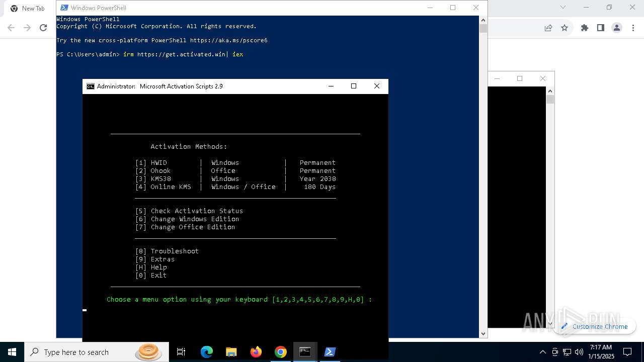Reload the Chrome page
644x362 pixels.
pos(43,28)
